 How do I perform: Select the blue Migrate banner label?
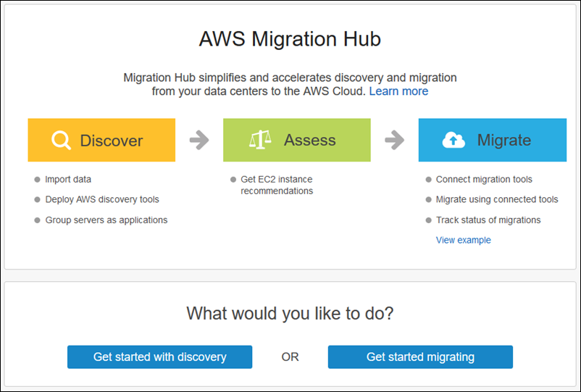[504, 140]
